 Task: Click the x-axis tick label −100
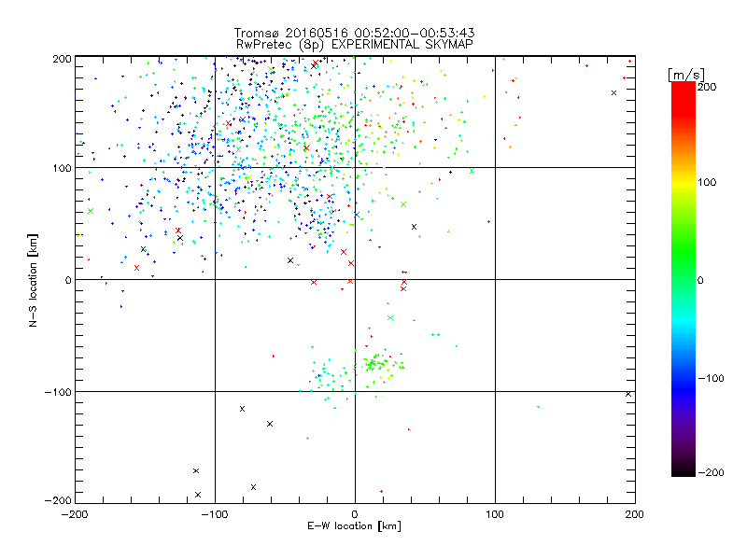coord(215,514)
